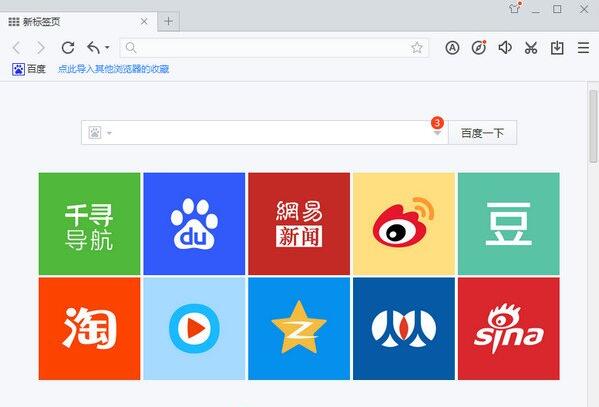Viewport: 599px width, 407px height.
Task: Open the scissors screenshot tool
Action: tap(531, 48)
